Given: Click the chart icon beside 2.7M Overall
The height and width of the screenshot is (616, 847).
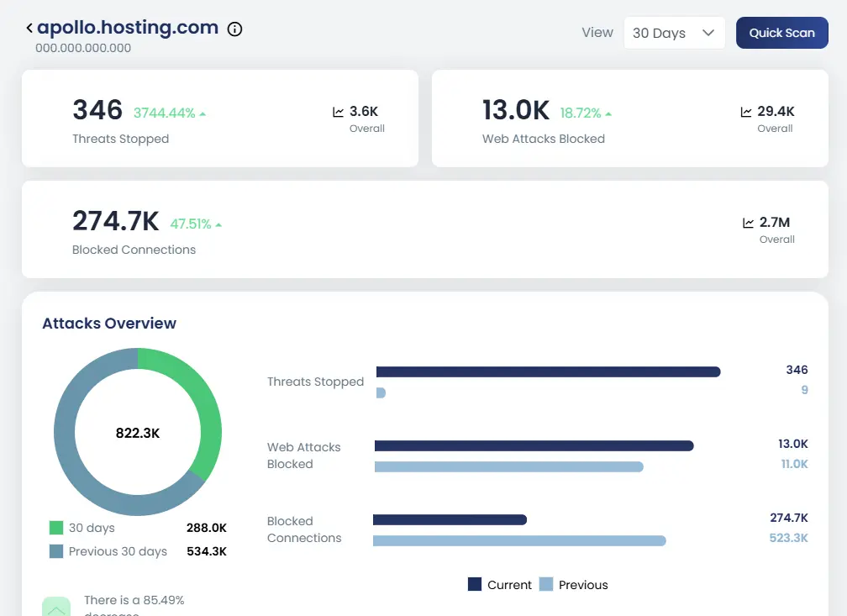Looking at the screenshot, I should click(748, 223).
